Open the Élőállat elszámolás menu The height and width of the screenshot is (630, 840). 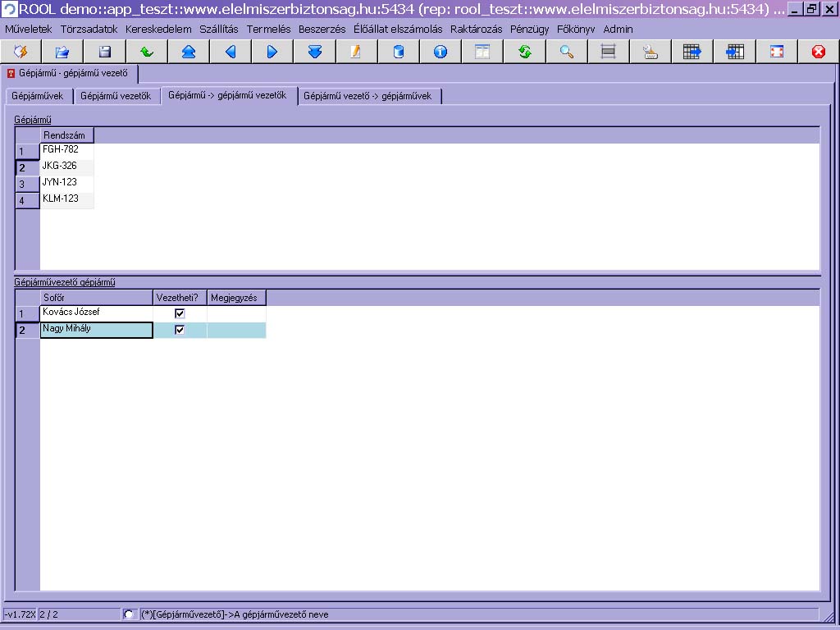398,29
